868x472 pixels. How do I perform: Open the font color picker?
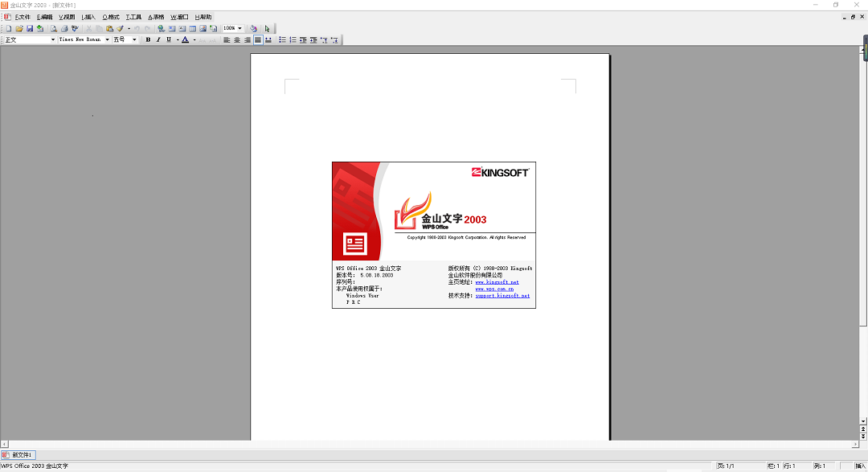193,39
